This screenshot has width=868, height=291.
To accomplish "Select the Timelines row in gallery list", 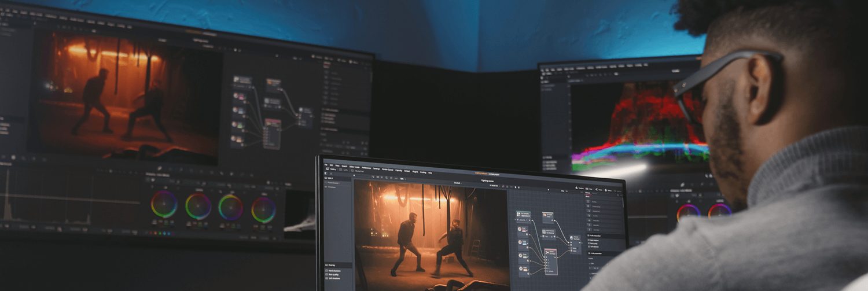I will (x=338, y=187).
